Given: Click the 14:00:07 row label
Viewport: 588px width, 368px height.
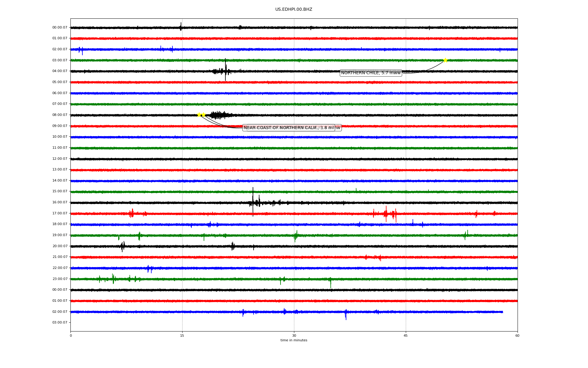Looking at the screenshot, I should tap(60, 181).
